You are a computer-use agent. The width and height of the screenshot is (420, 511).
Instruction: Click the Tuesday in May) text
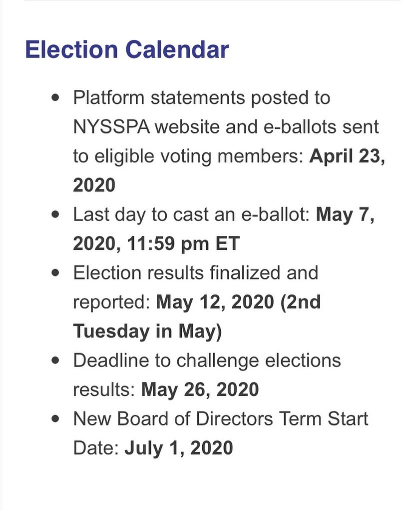click(147, 331)
